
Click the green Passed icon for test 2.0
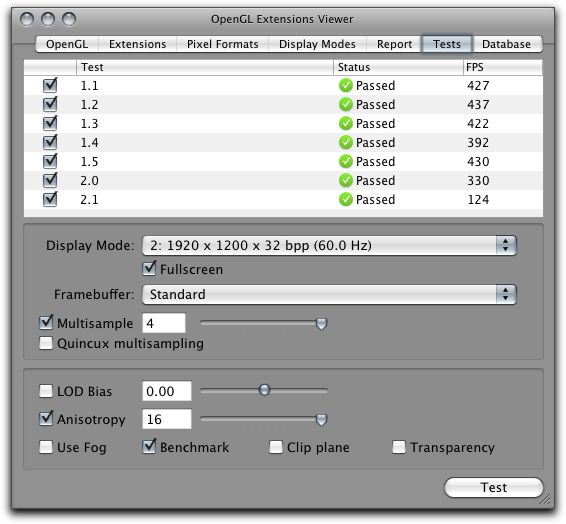345,180
